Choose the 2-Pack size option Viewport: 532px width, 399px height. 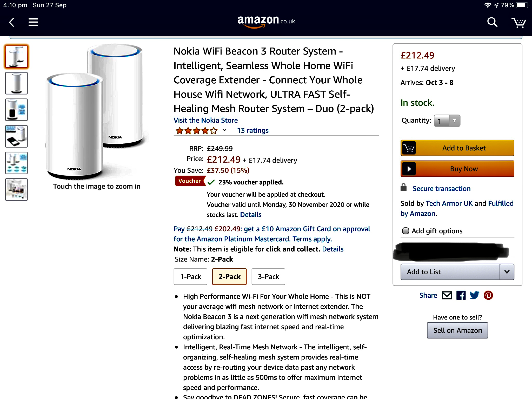pyautogui.click(x=229, y=277)
